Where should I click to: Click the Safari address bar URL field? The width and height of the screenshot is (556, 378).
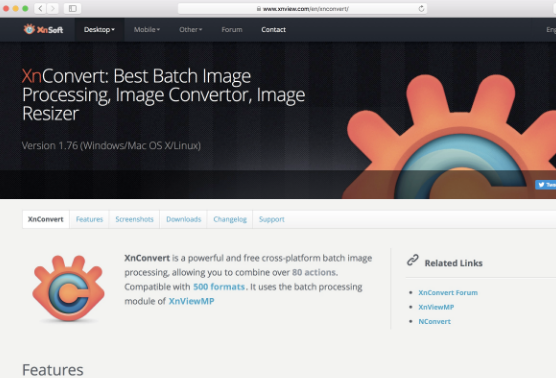(x=302, y=9)
